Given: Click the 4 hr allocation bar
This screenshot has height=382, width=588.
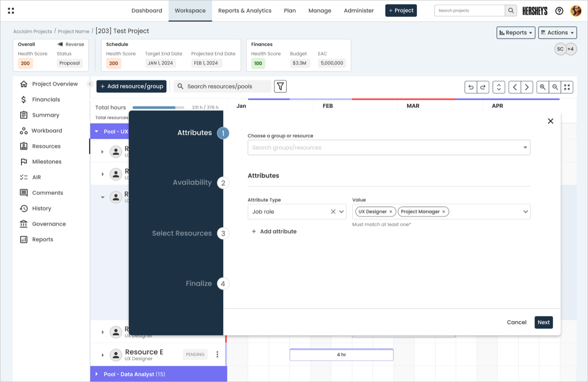Looking at the screenshot, I should (x=342, y=355).
